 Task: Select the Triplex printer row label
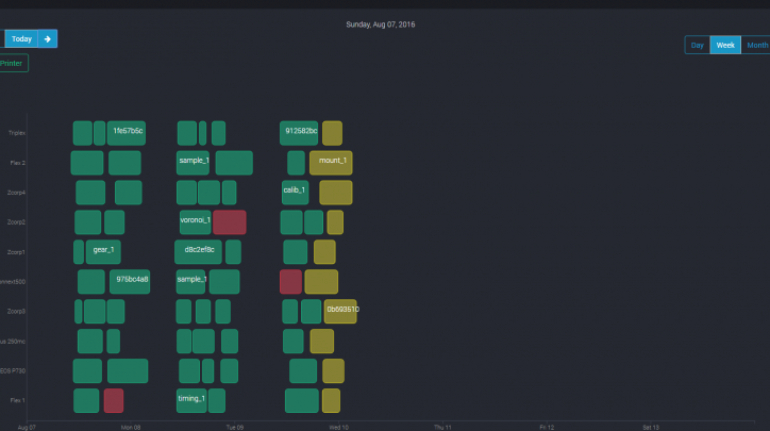pos(17,133)
